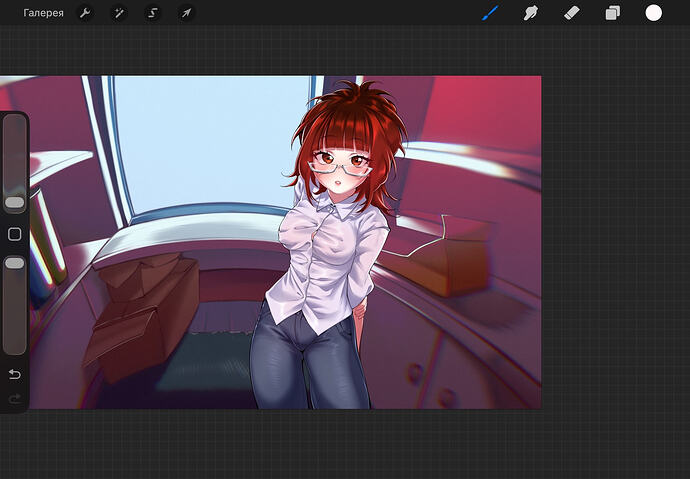Select the Eraser tool
Viewport: 690px width, 479px height.
pyautogui.click(x=571, y=13)
